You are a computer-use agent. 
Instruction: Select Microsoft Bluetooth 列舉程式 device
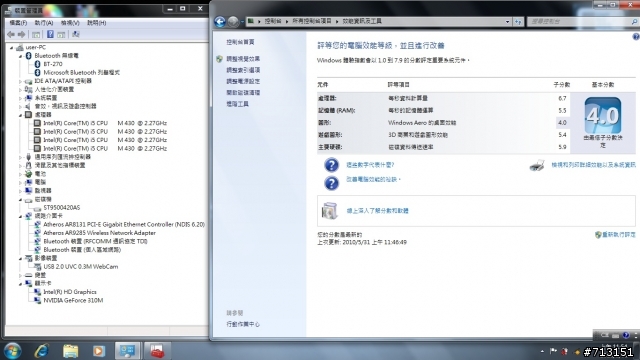(x=81, y=73)
